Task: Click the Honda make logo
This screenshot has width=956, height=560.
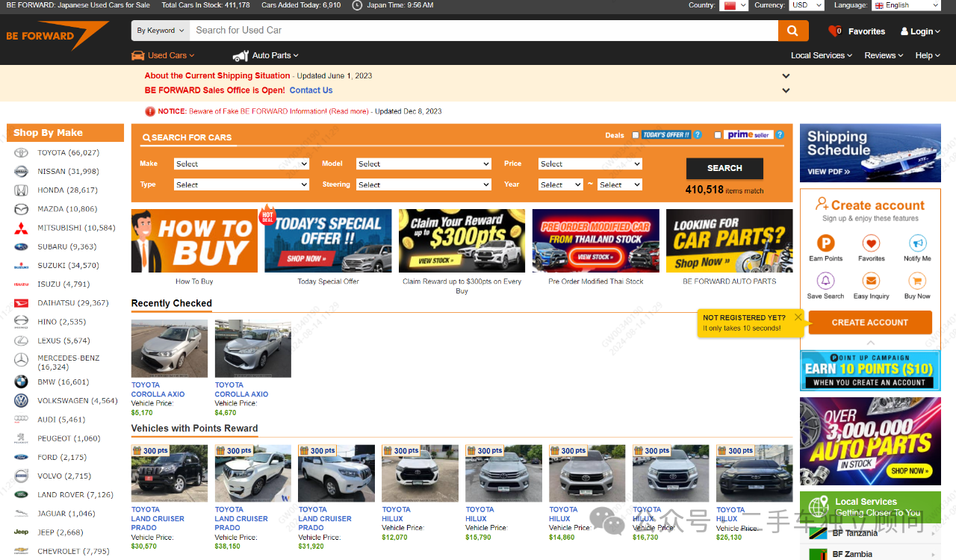Action: tap(21, 190)
